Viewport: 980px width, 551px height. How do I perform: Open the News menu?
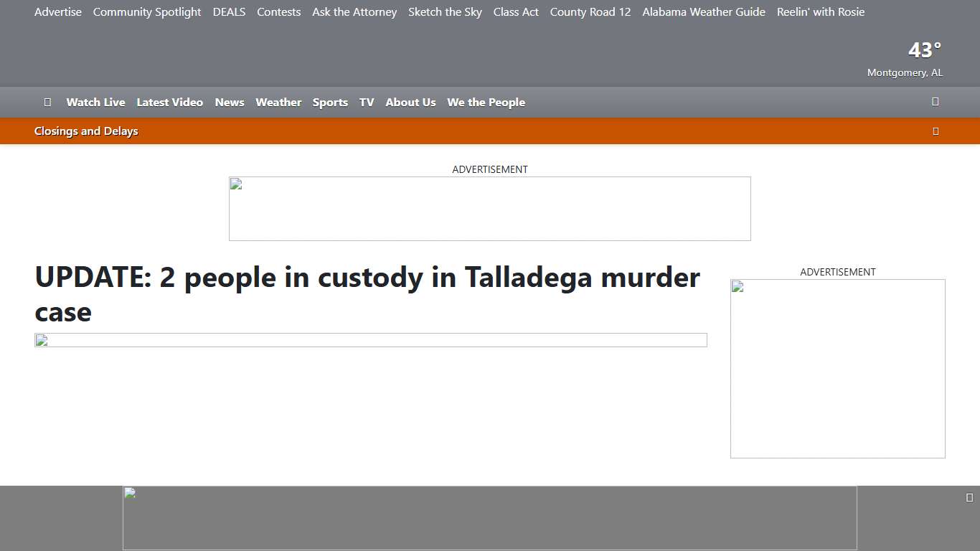[x=229, y=102]
